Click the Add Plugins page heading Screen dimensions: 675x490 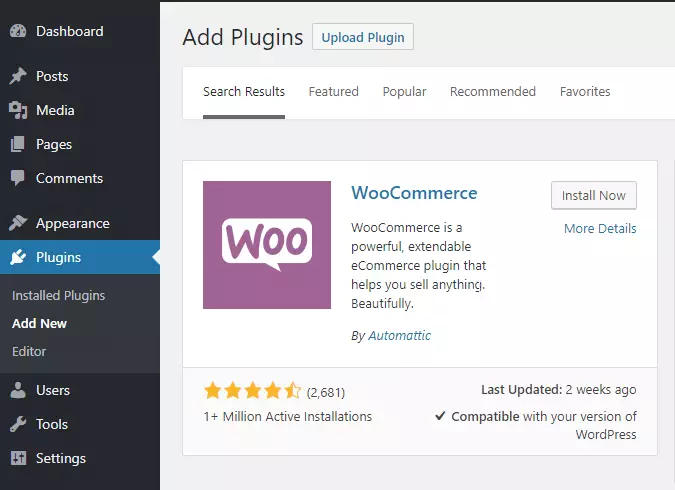[243, 37]
